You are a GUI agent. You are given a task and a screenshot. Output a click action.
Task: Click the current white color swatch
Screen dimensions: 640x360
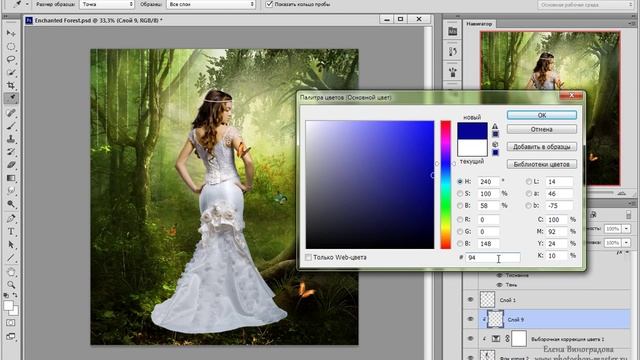[x=472, y=148]
